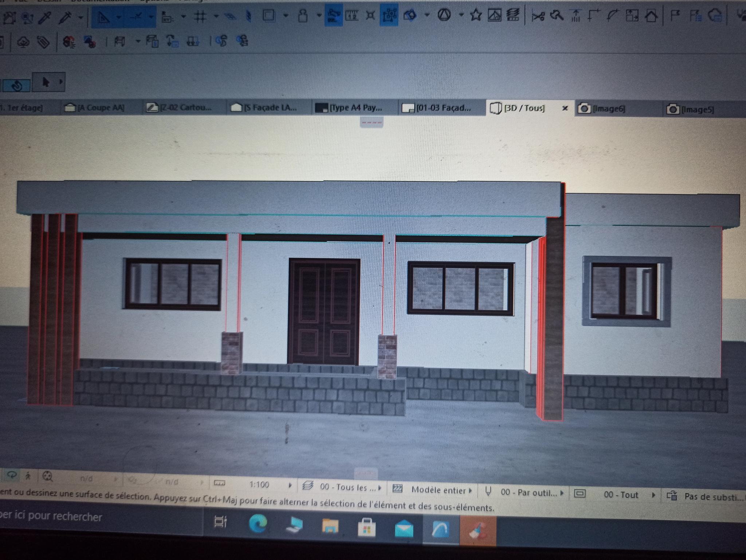The height and width of the screenshot is (560, 746).
Task: Expand the Modèle entier display dropdown
Action: pyautogui.click(x=439, y=490)
